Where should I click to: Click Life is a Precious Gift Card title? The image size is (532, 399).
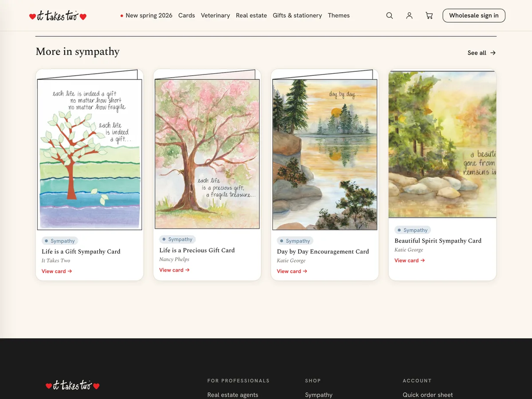pyautogui.click(x=197, y=250)
